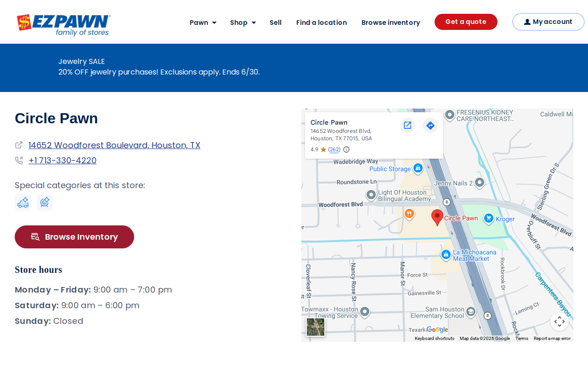Click the orange restaurant marker on the map
The image size is (588, 368).
click(409, 213)
